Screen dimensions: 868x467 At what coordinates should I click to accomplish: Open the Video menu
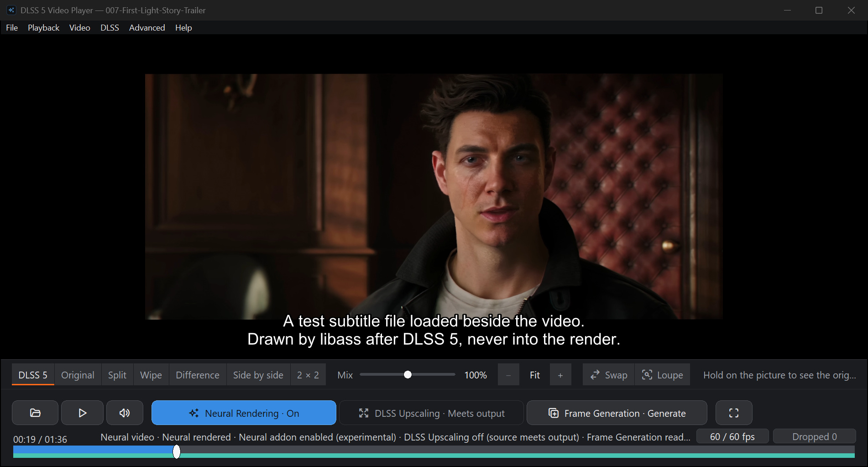click(79, 28)
